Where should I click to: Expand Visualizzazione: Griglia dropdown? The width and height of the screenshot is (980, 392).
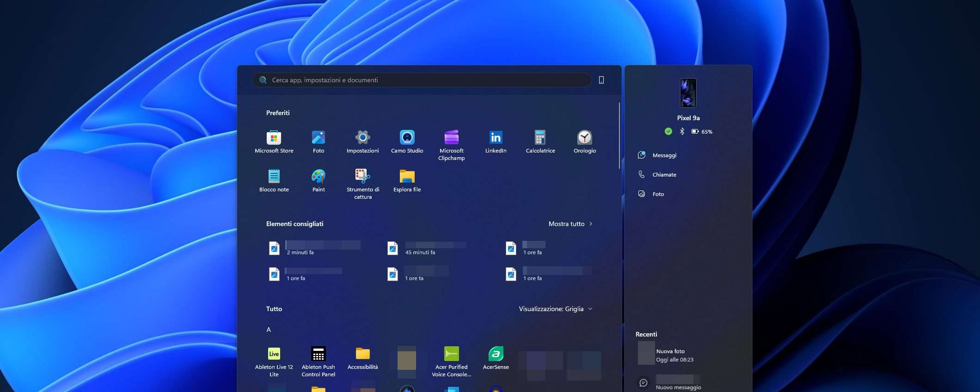coord(555,309)
